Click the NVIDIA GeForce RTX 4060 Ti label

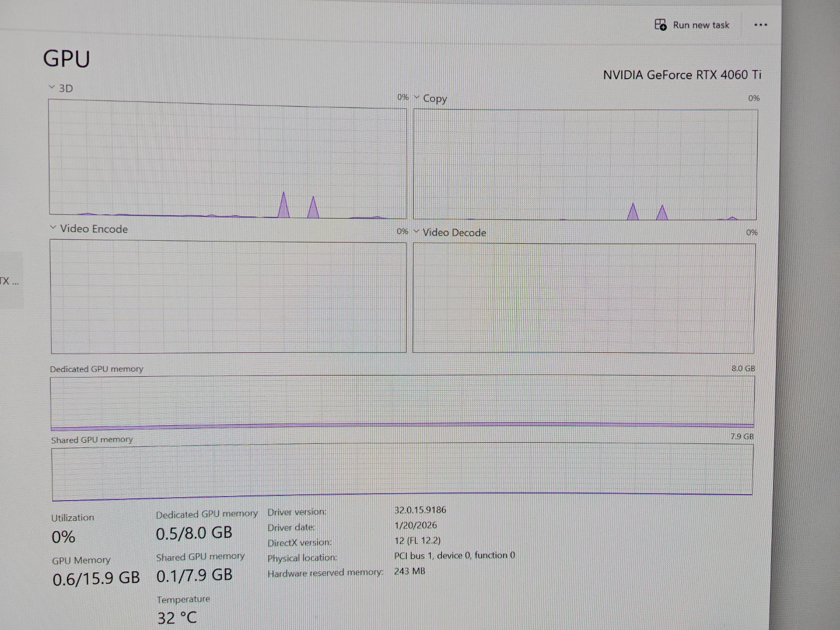pyautogui.click(x=682, y=75)
